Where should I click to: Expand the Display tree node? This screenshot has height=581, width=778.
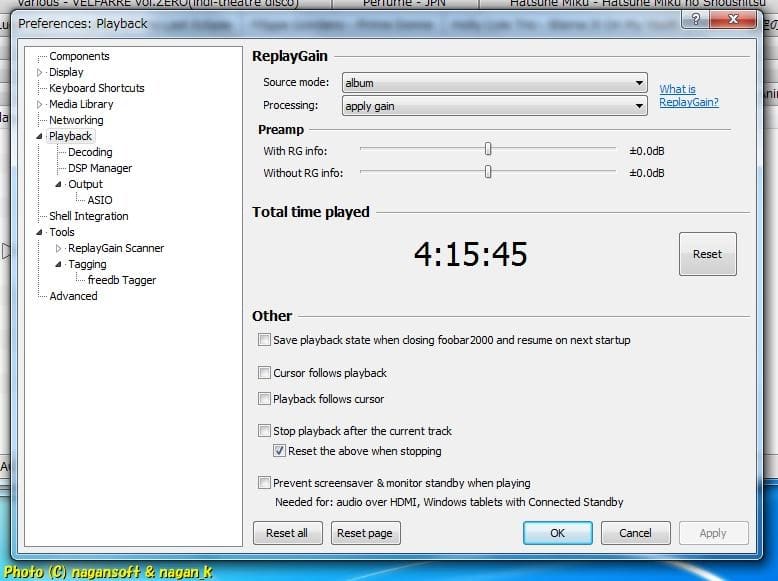40,73
